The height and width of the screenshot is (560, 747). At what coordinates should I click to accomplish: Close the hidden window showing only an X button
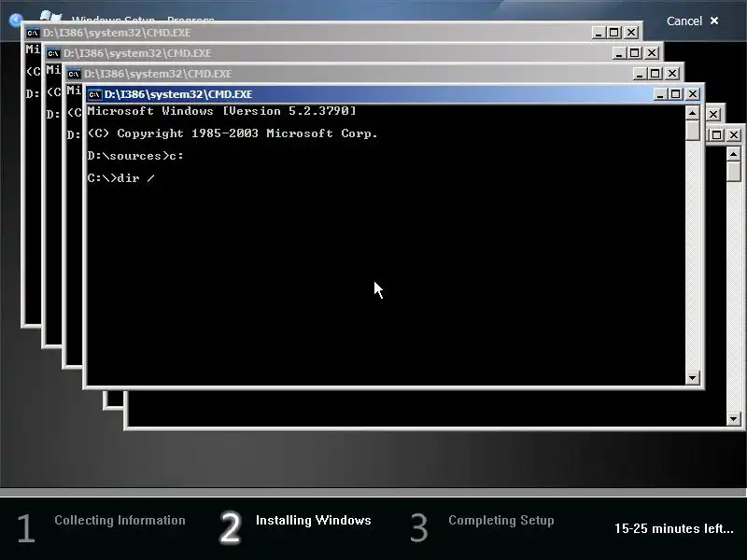tap(713, 115)
